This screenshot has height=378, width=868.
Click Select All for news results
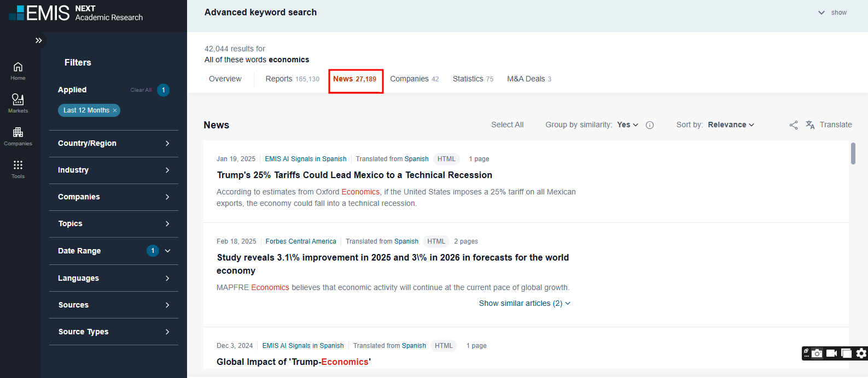point(507,125)
